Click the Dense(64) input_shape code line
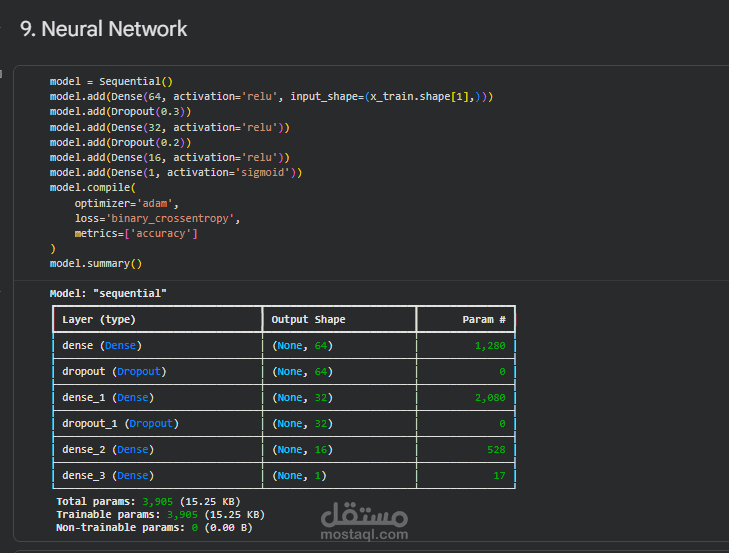Screen dimensions: 729x553 click(271, 97)
